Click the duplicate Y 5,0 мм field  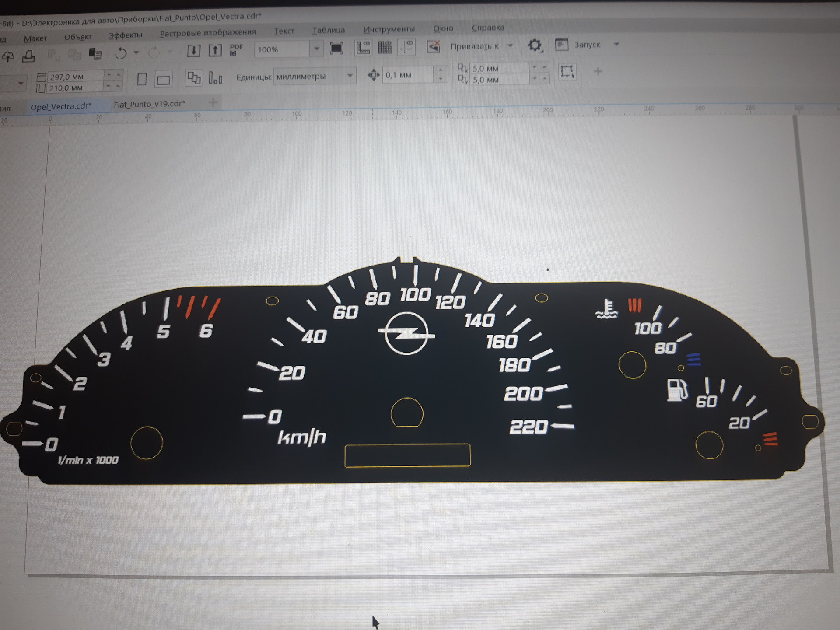click(499, 80)
